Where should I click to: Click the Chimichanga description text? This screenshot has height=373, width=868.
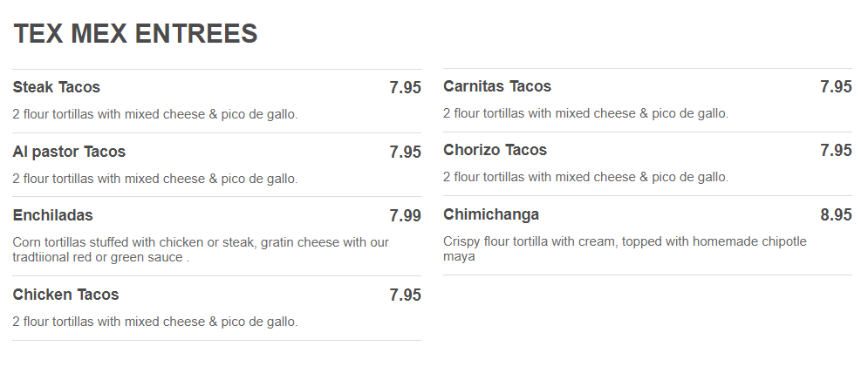pos(625,249)
